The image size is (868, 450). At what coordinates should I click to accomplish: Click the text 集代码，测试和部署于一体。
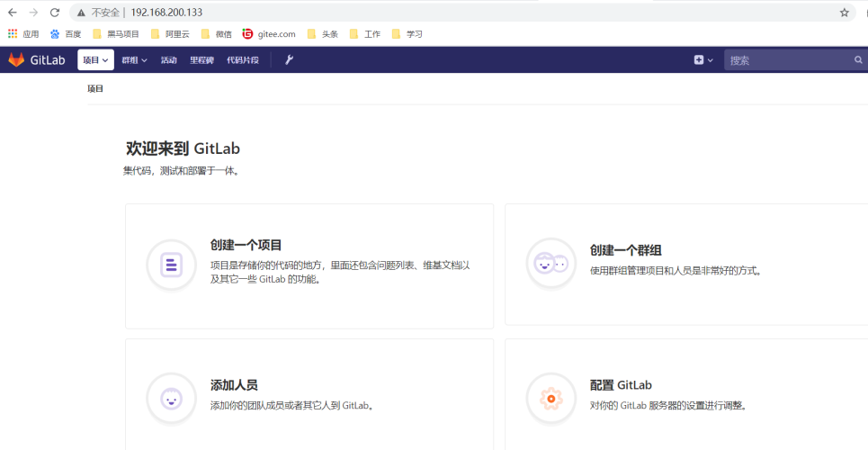(182, 171)
